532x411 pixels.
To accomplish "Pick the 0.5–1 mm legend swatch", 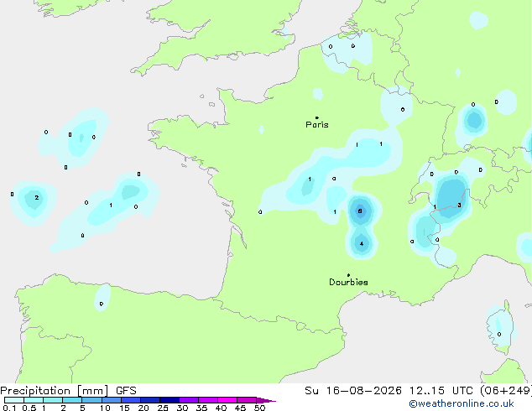I will 34,400.
